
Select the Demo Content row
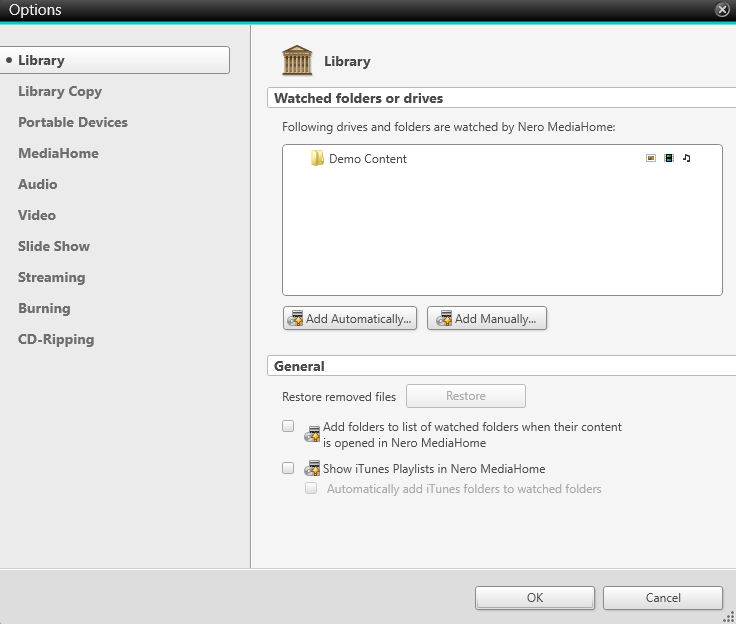(502, 159)
